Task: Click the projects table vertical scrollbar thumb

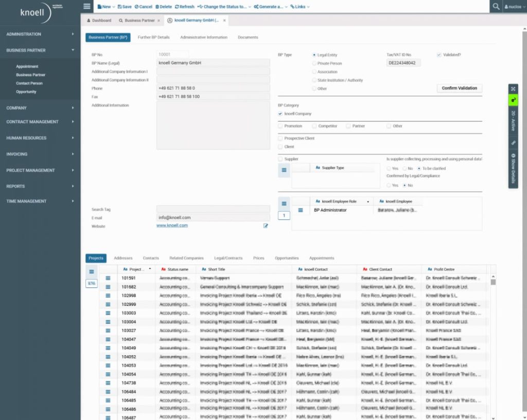Action: [x=493, y=282]
